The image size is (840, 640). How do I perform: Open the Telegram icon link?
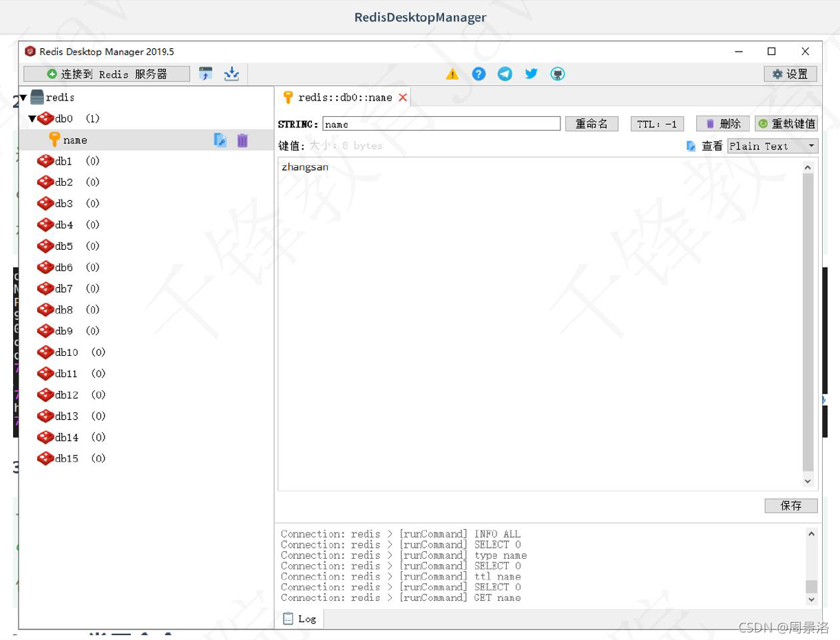pyautogui.click(x=505, y=74)
